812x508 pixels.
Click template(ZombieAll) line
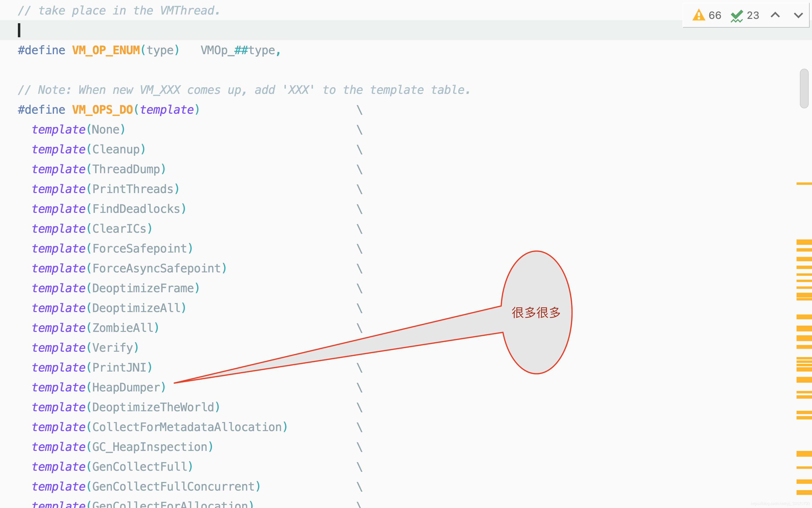pyautogui.click(x=95, y=328)
